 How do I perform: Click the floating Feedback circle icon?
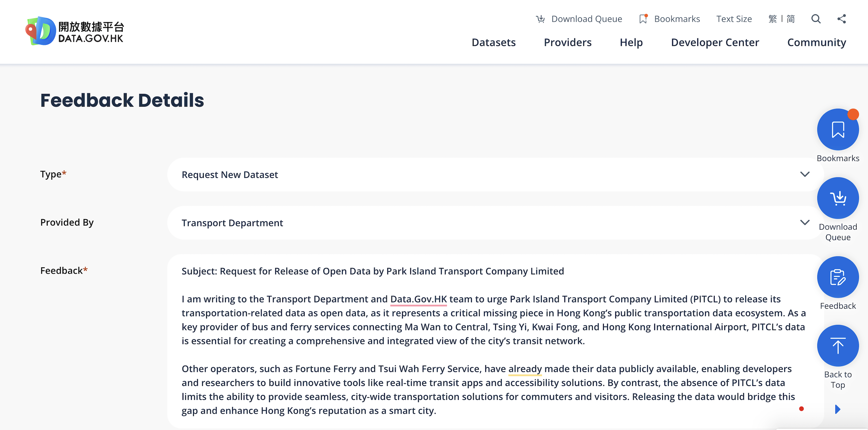tap(837, 277)
